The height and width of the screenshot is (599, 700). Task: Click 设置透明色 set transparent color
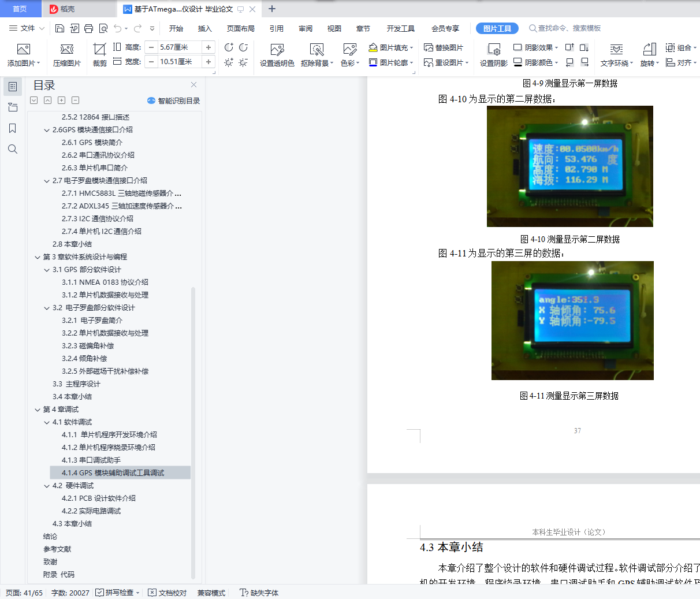point(277,55)
